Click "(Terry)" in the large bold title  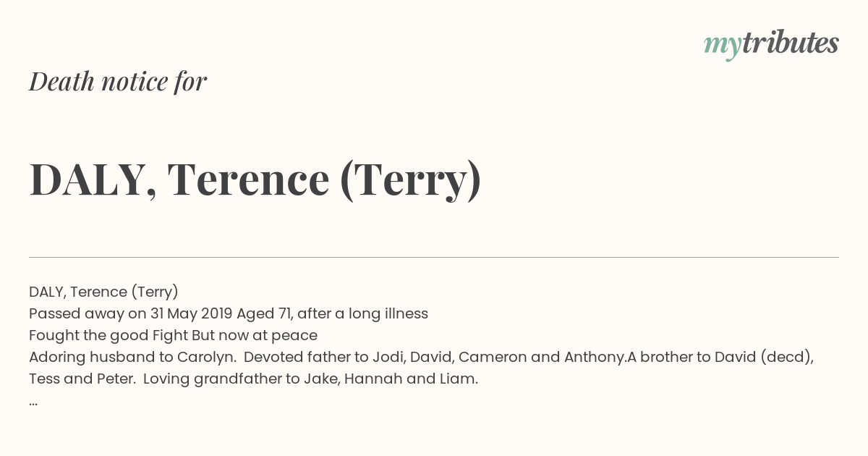(x=410, y=181)
